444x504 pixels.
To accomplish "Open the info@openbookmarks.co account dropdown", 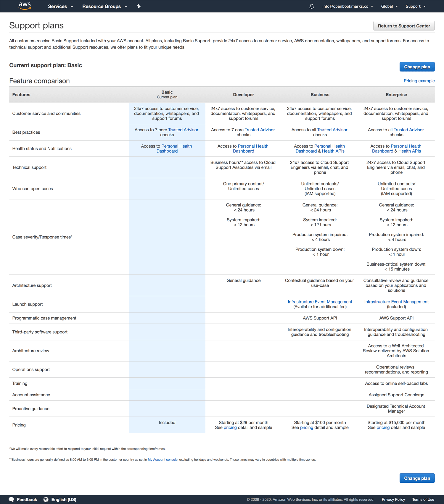I will [x=348, y=6].
